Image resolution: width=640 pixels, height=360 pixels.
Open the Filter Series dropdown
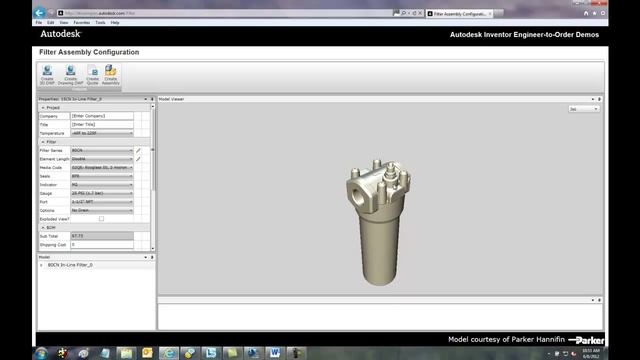coord(102,150)
